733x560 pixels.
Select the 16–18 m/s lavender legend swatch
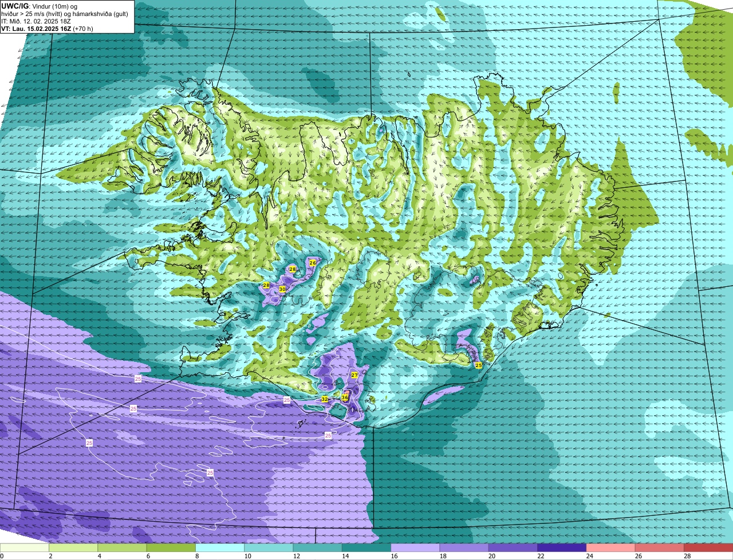pos(415,547)
